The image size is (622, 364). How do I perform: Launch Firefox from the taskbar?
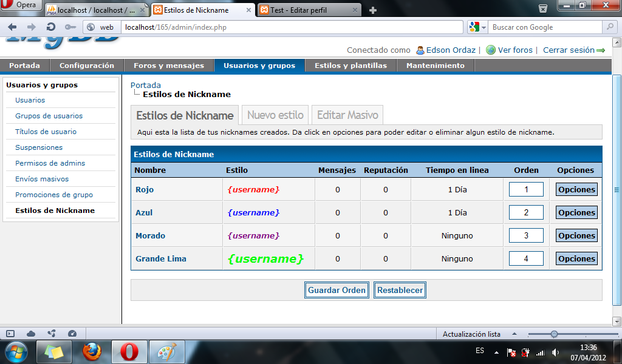pyautogui.click(x=92, y=352)
